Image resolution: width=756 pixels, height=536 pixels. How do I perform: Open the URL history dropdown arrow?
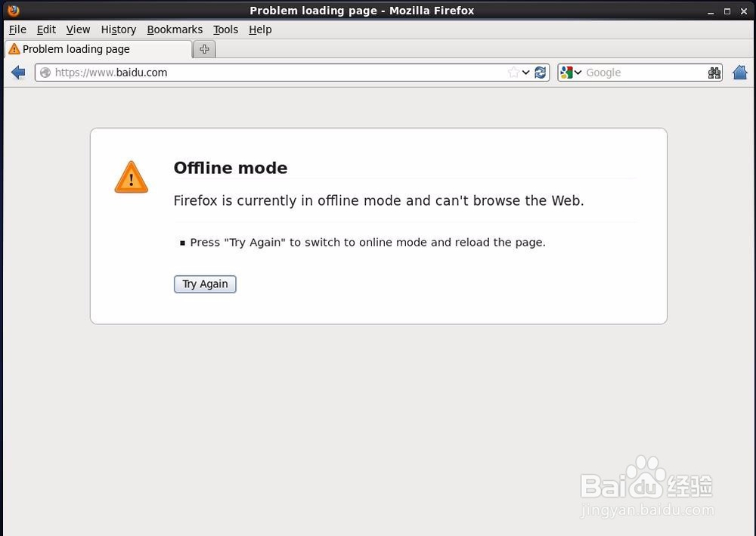pos(525,73)
